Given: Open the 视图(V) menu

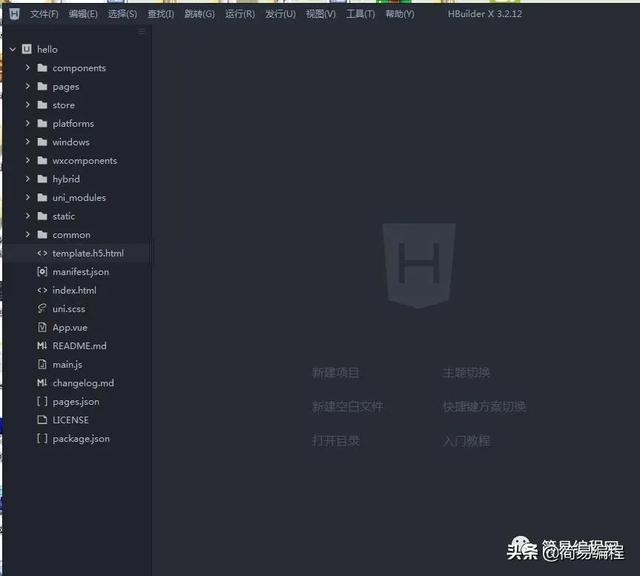Looking at the screenshot, I should click(x=321, y=14).
